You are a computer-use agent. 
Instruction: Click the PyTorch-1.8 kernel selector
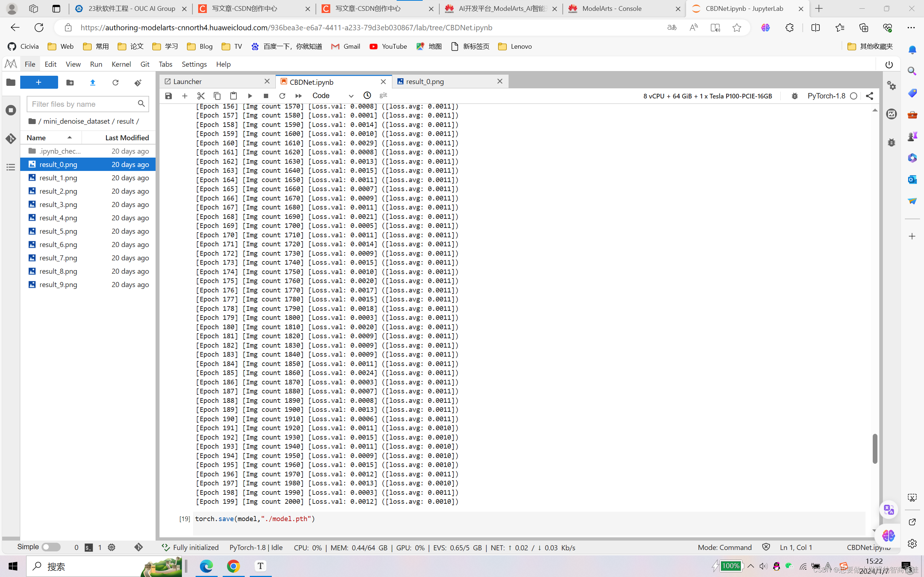[826, 96]
